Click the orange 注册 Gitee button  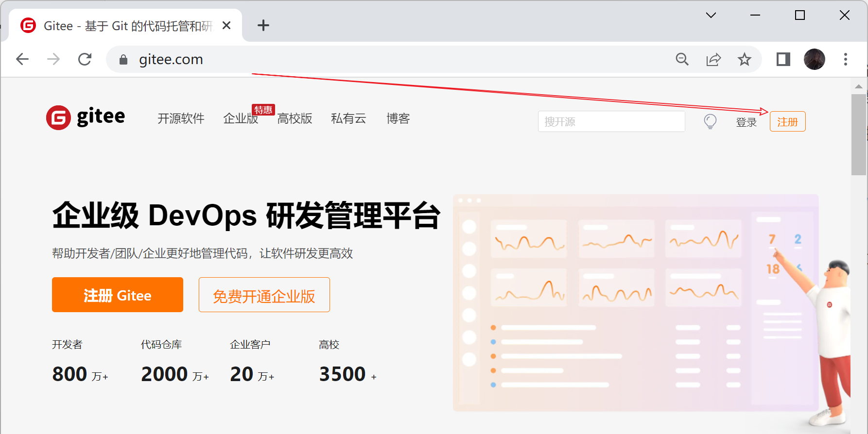pyautogui.click(x=117, y=295)
